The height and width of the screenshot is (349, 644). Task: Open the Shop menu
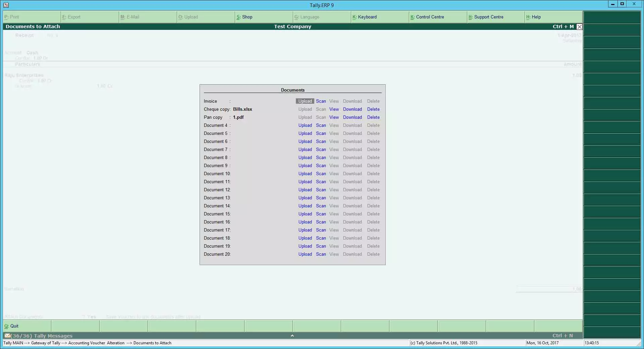point(263,17)
